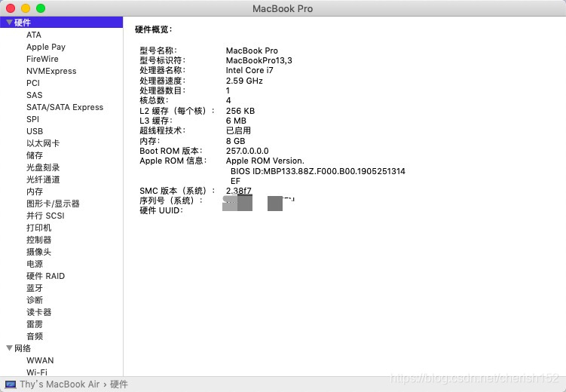Screen dimensions: 566x392
Task: Select the 内存 sidebar item
Action: click(x=35, y=191)
